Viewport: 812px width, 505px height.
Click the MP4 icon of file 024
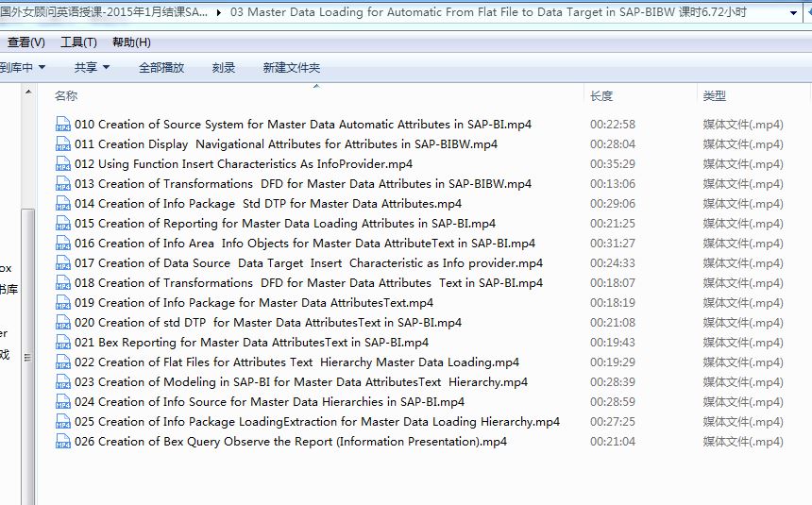point(62,401)
